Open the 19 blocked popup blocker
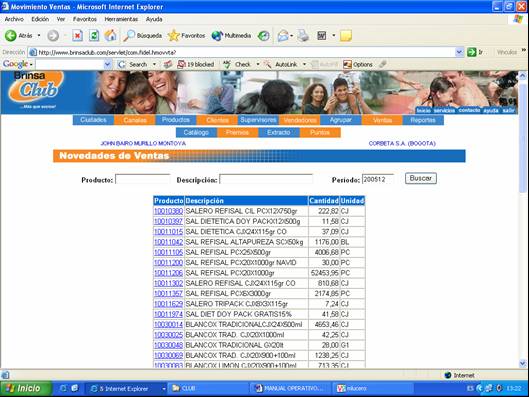 196,64
